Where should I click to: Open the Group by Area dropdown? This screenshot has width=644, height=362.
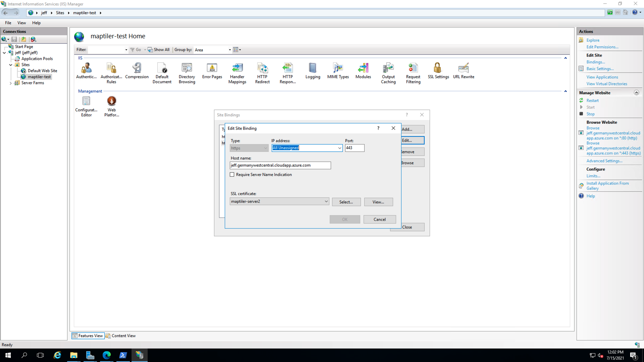point(230,50)
